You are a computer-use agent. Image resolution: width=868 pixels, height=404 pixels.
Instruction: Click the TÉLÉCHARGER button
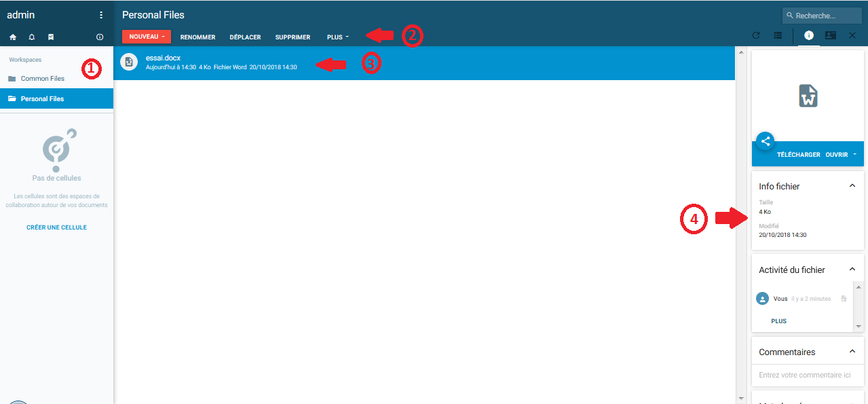click(798, 155)
